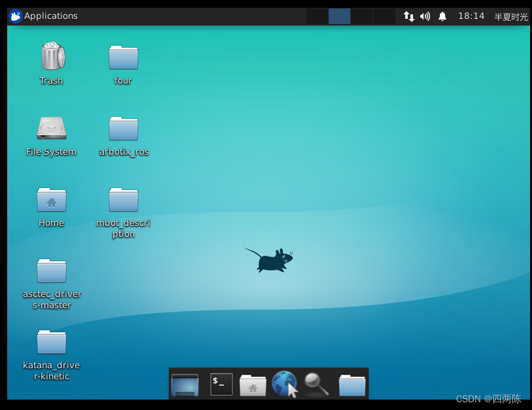Open the volume speaker icon
Viewport: 532px width, 410px height.
click(425, 16)
